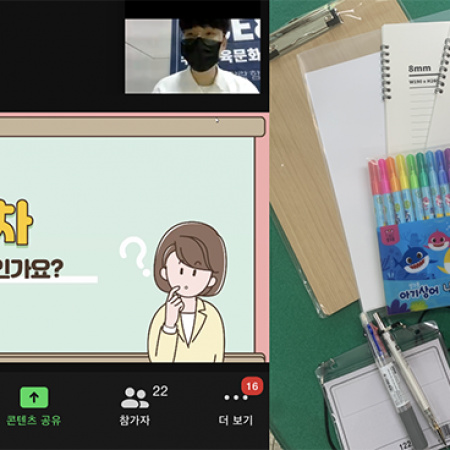Tap the red 16 notification badge
Screen dimensions: 450x450
[x=252, y=386]
